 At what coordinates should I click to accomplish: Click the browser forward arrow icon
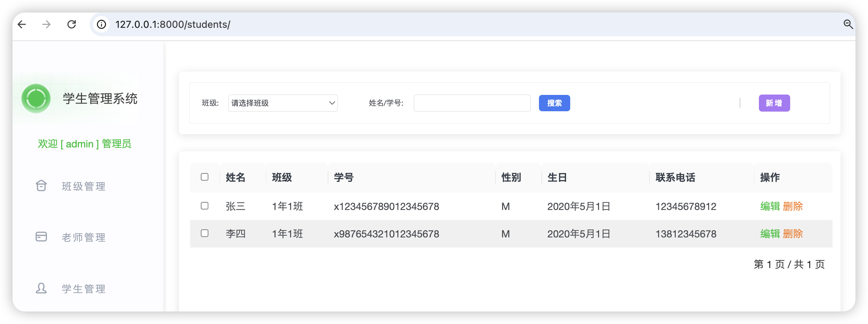tap(46, 24)
